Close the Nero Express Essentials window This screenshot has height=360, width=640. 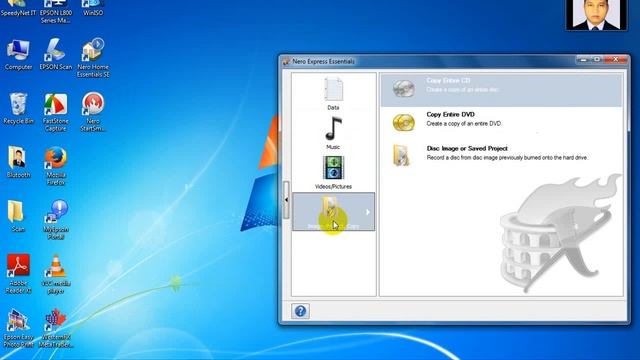pos(616,60)
